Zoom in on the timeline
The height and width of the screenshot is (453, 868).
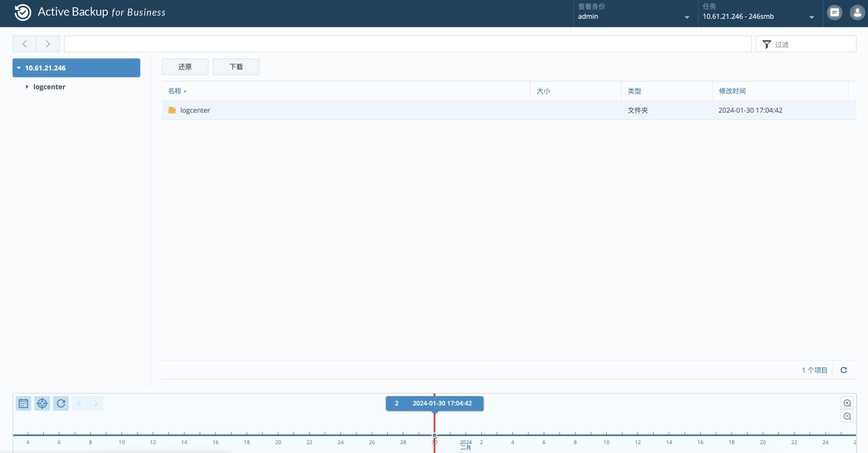pyautogui.click(x=847, y=403)
